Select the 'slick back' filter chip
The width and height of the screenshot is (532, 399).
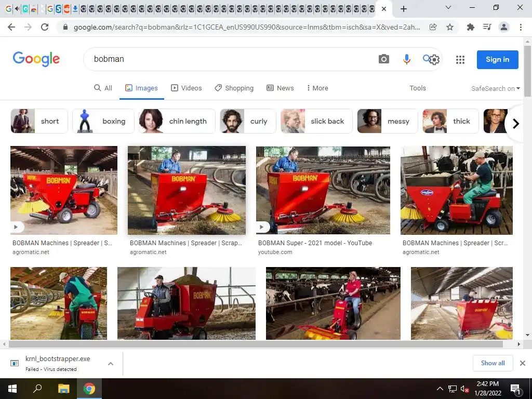coord(316,121)
